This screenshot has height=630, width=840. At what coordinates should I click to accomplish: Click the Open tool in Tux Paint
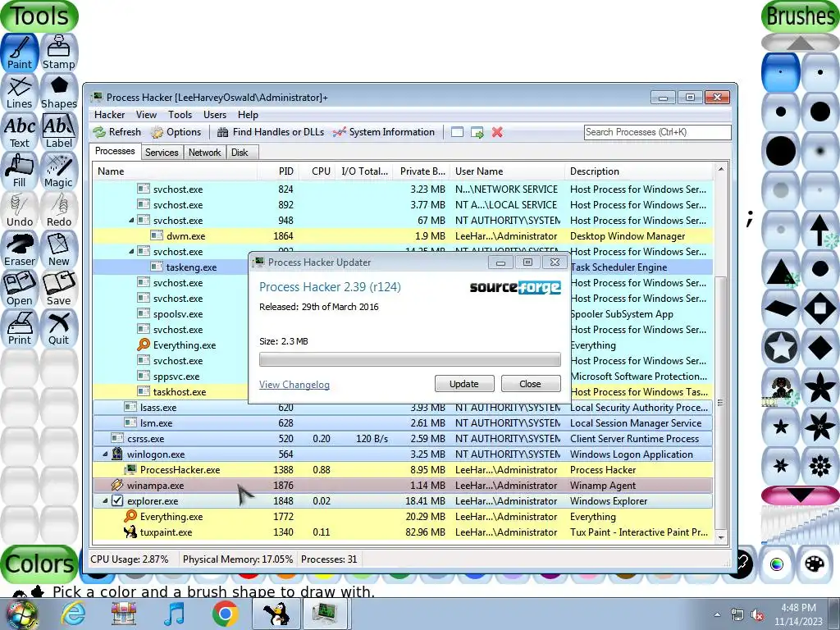pyautogui.click(x=20, y=289)
